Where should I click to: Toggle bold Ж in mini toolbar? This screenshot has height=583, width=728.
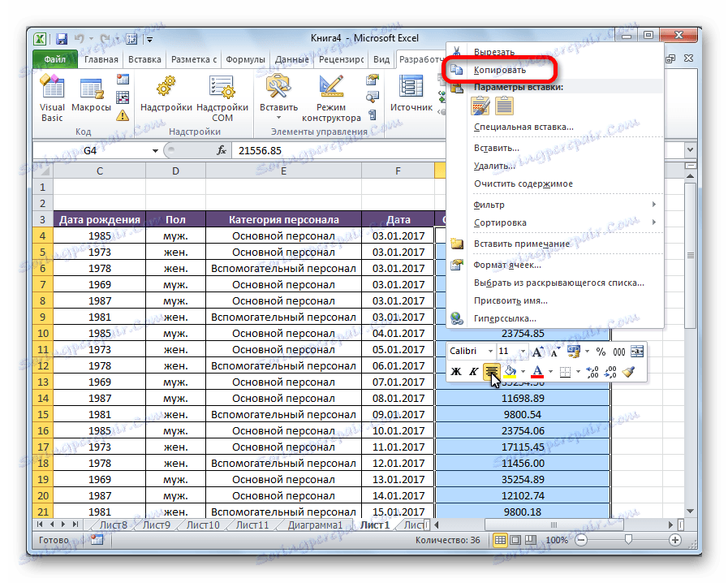pyautogui.click(x=456, y=372)
